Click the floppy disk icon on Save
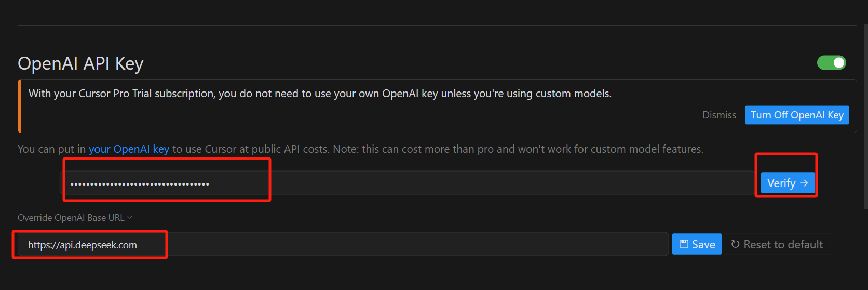Screen dimensions: 868x290 pos(684,244)
